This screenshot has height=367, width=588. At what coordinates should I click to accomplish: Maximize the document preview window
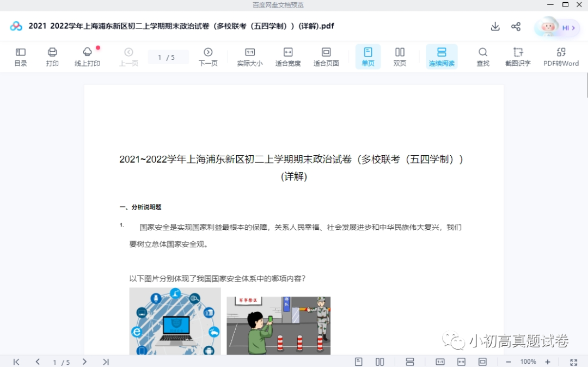[566, 5]
